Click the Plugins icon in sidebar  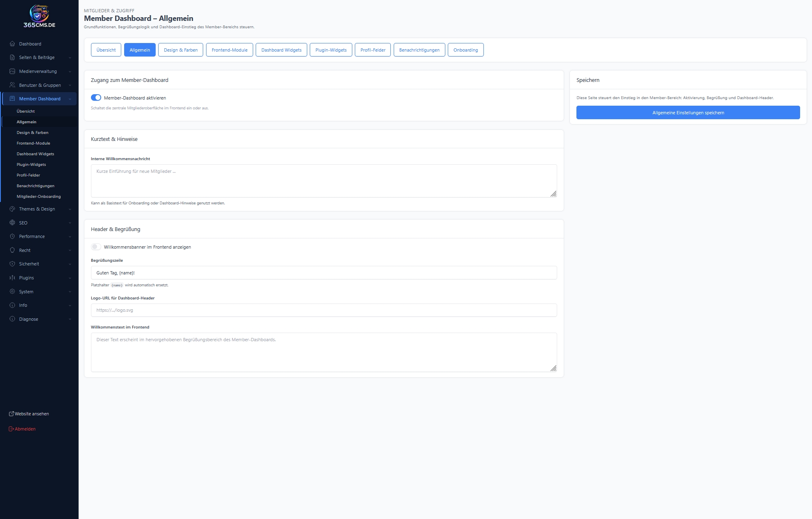point(12,278)
